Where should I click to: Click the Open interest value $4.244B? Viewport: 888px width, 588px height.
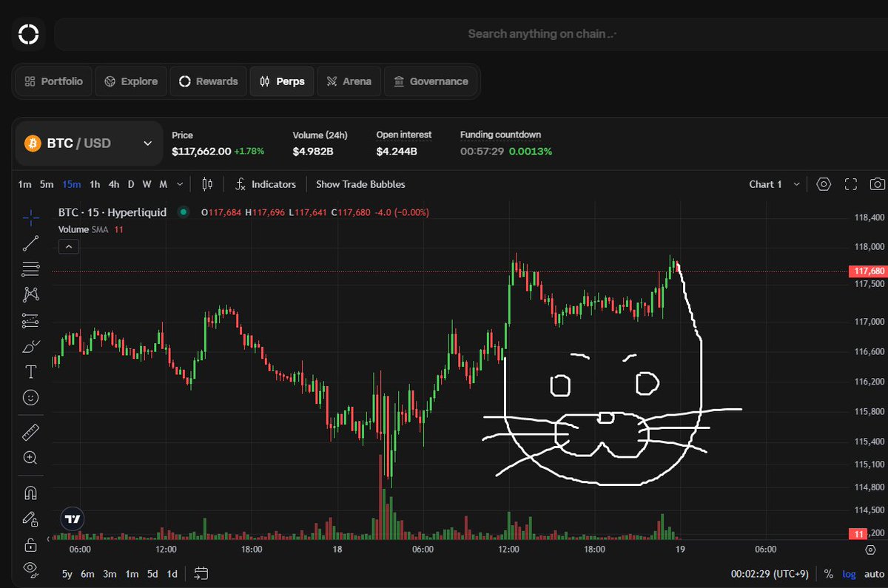coord(397,151)
